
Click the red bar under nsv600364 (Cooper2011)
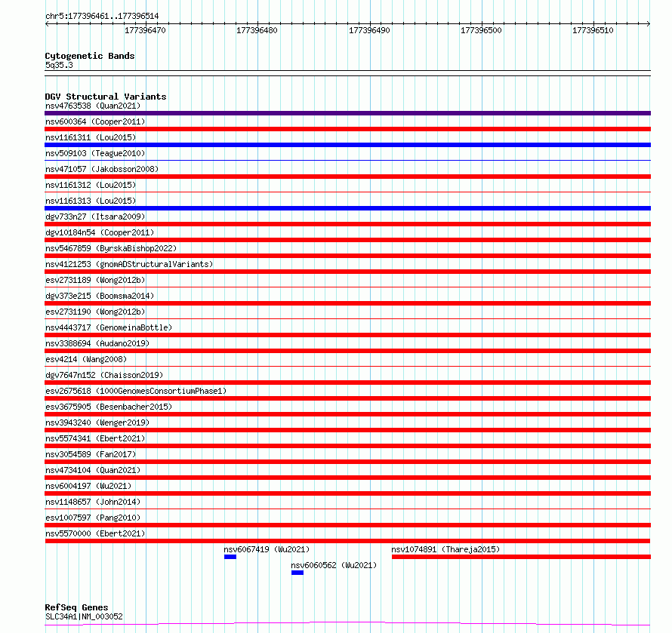tap(347, 129)
